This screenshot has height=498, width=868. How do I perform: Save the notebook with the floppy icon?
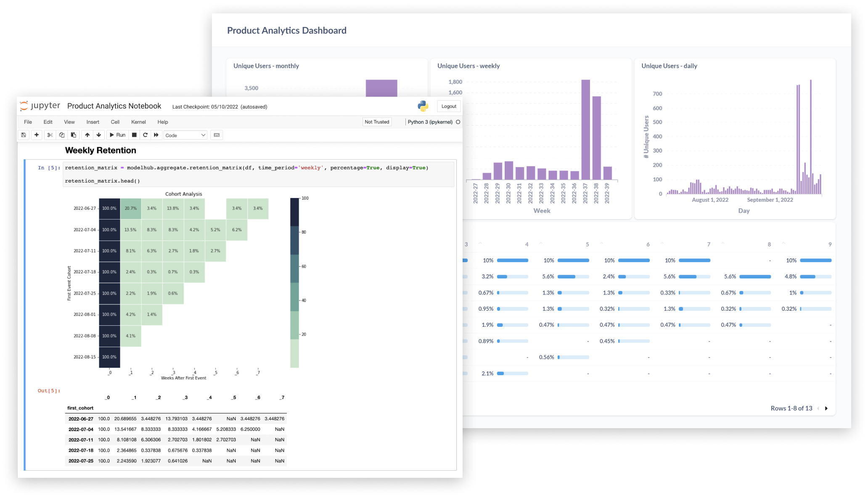coord(24,135)
